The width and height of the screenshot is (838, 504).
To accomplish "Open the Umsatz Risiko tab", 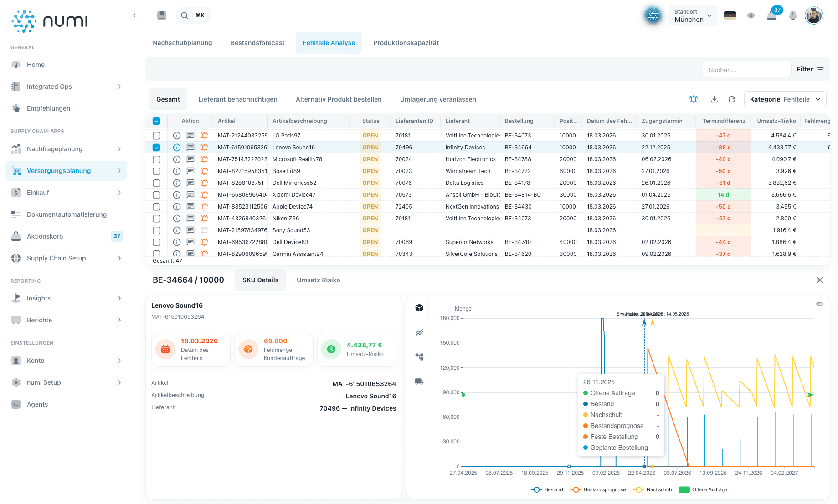I will 318,280.
